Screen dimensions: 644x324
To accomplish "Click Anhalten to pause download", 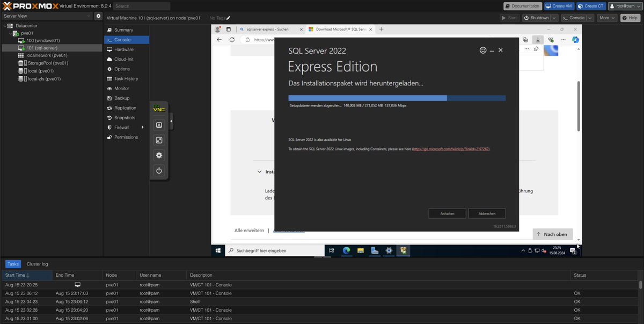I will pos(447,213).
